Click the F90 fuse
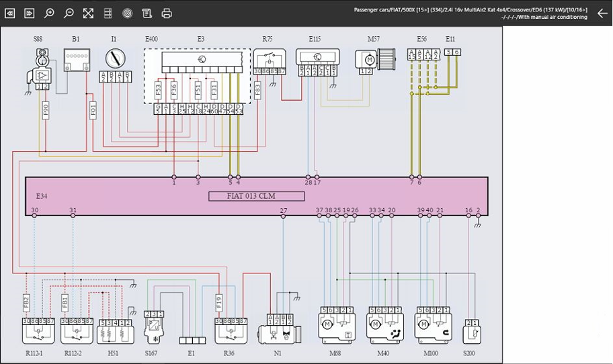Screen dimensions: 613x364 46,111
